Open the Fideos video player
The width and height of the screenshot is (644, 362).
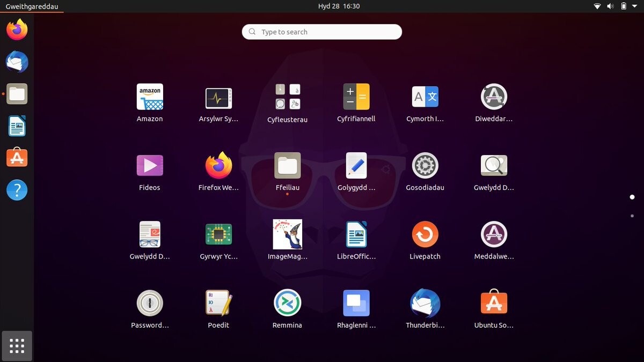point(150,166)
